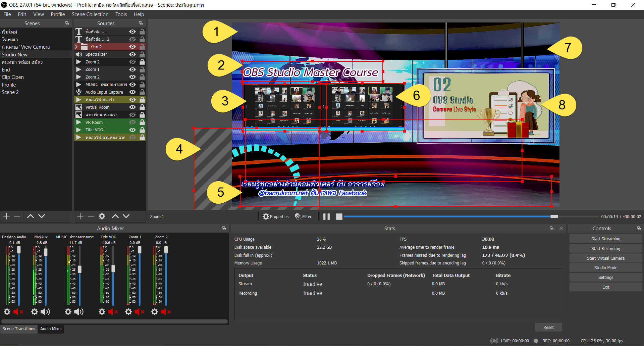The height and width of the screenshot is (346, 644).
Task: Pop out the Audio Mixer panel
Action: (224, 228)
